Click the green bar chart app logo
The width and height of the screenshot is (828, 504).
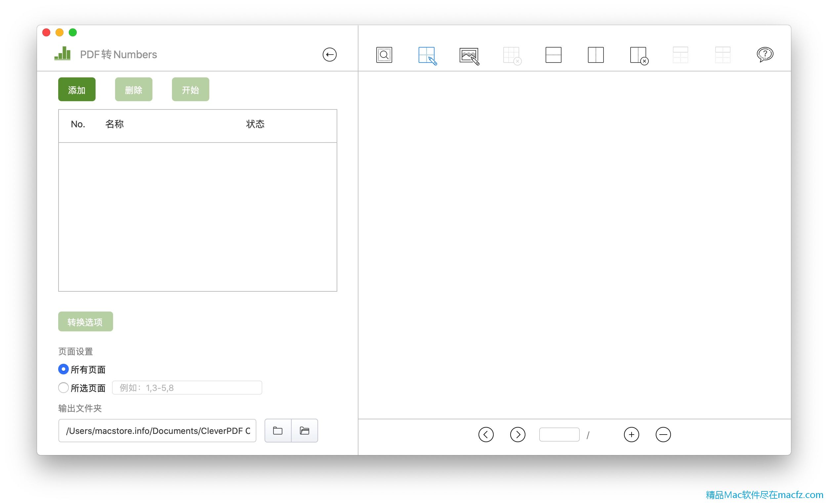coord(62,54)
